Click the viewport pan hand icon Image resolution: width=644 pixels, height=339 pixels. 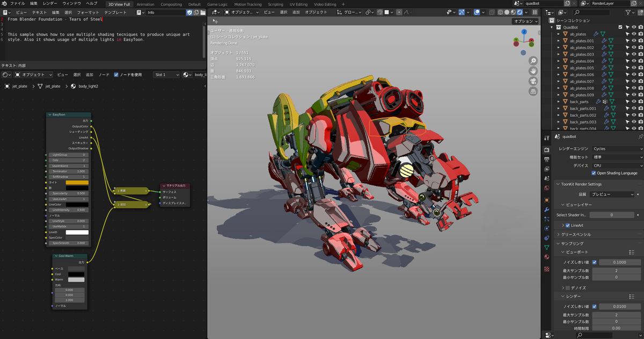coord(533,71)
